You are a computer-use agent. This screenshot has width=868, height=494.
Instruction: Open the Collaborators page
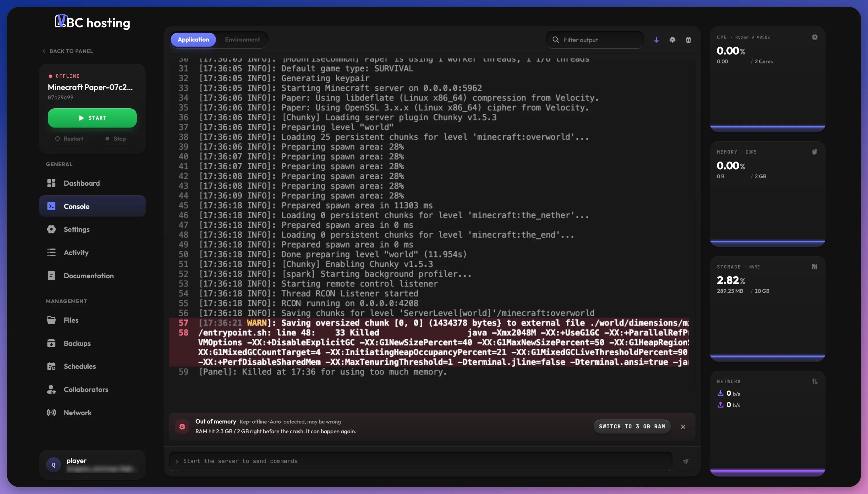[x=92, y=389]
